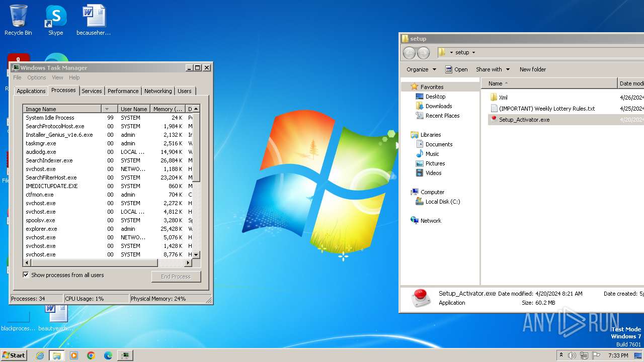Select ctfmon.exe process row
The width and height of the screenshot is (644, 362).
108,195
